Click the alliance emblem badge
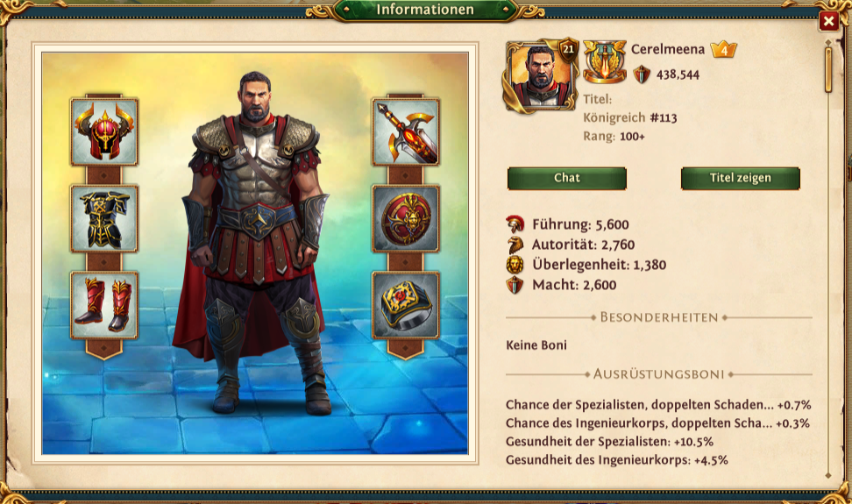 [604, 62]
